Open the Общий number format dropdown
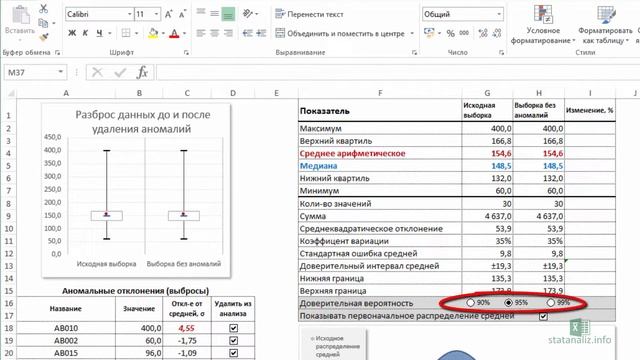The image size is (640, 360). click(499, 14)
